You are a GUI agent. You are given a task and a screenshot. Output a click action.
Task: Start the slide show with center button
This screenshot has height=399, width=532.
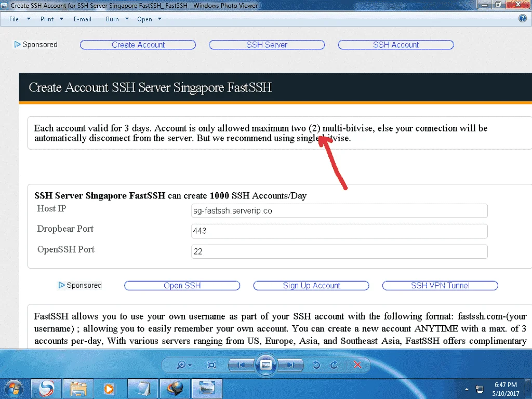click(x=265, y=365)
